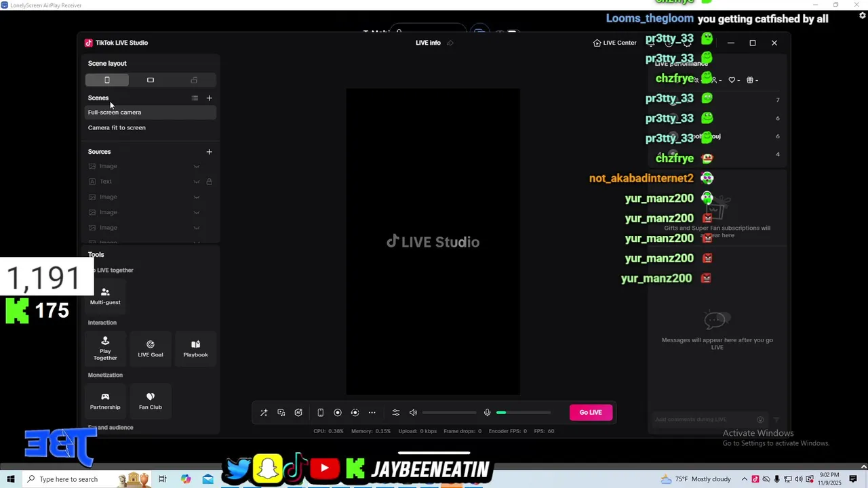868x488 pixels.
Task: Click the Frame drops readout
Action: point(462,431)
